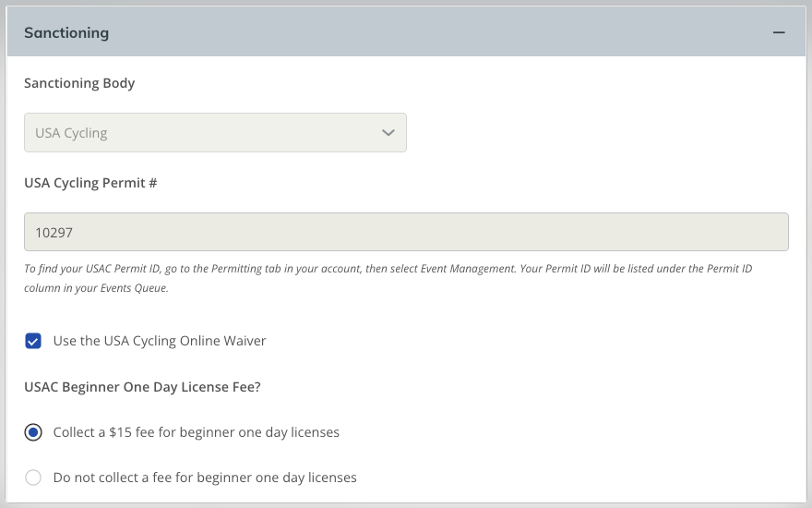Open the Sanctioning Body dropdown

point(215,133)
